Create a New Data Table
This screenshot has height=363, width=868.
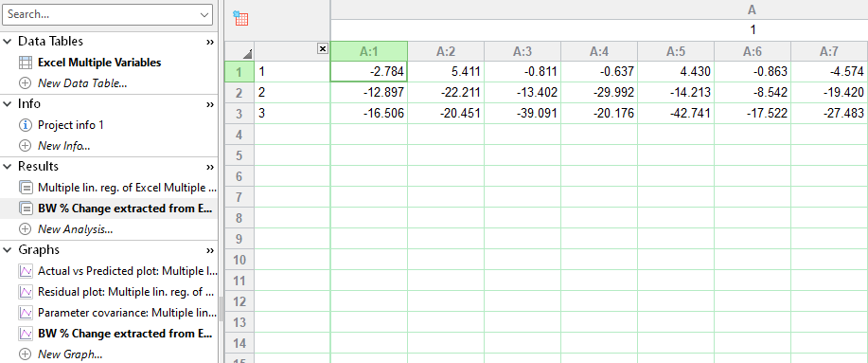pos(82,83)
